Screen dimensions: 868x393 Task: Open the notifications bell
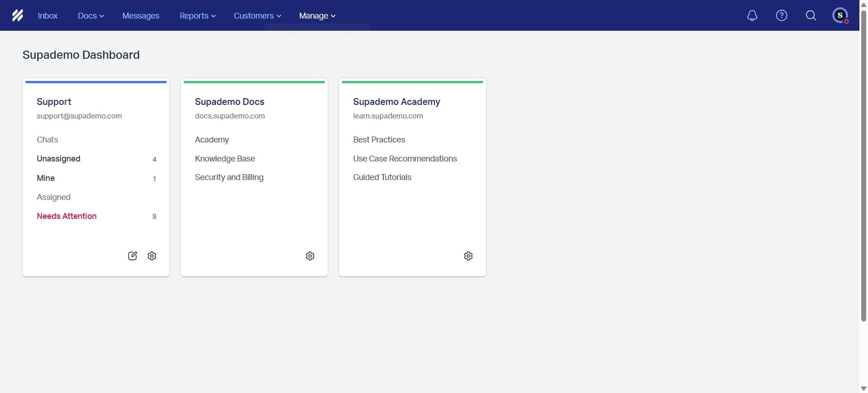752,15
